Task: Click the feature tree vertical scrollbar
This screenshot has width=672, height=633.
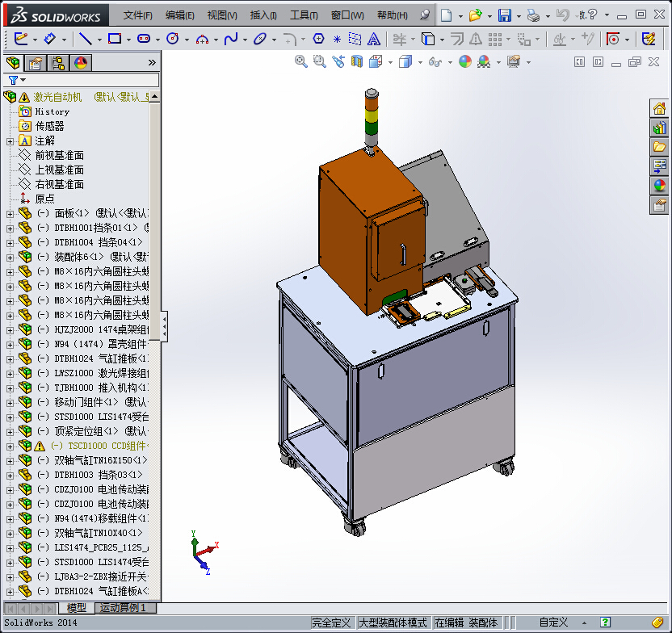Action: click(x=155, y=220)
